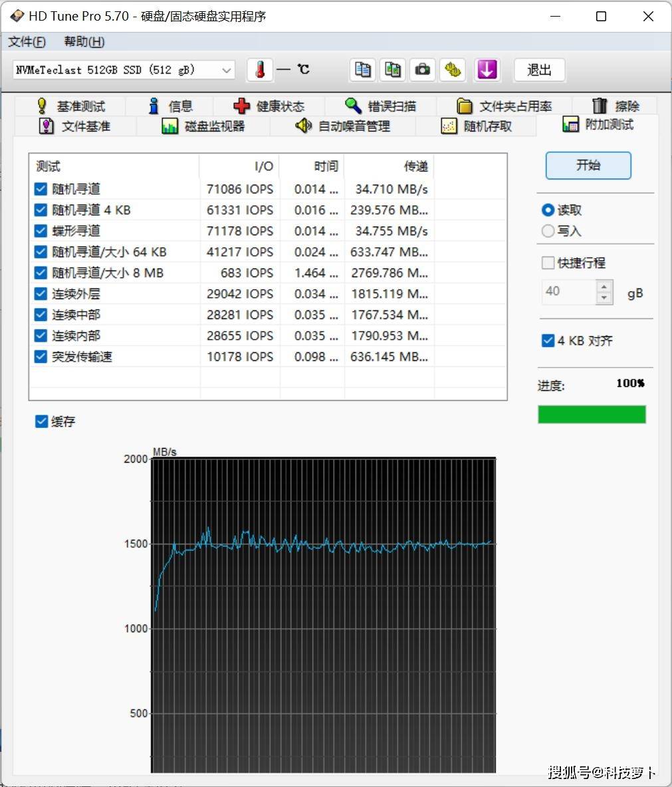
Task: Disable the 4 KB 对齐 alignment checkbox
Action: [548, 341]
